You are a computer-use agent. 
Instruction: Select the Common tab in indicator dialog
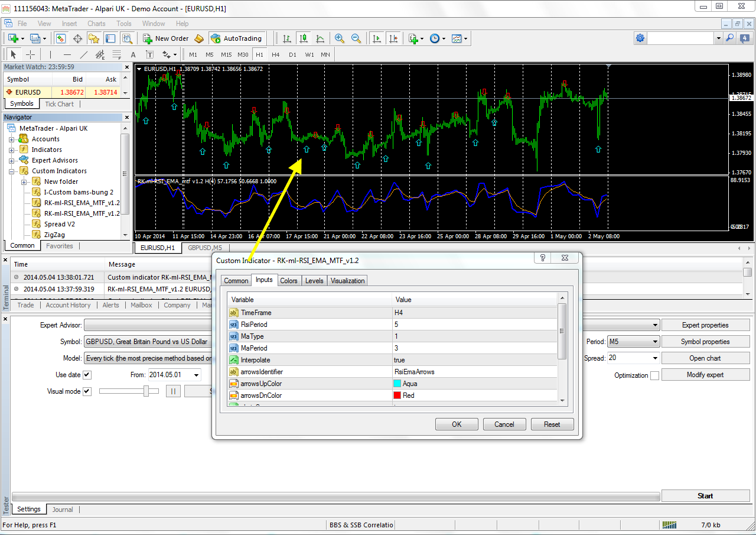236,281
